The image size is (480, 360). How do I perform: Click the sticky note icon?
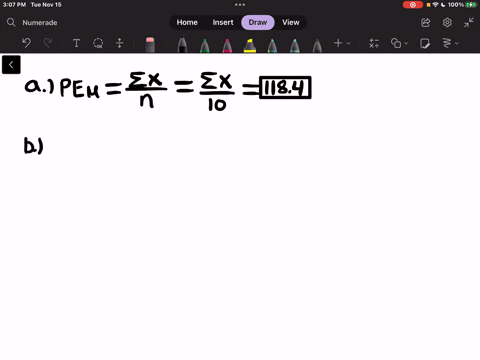[x=425, y=43]
